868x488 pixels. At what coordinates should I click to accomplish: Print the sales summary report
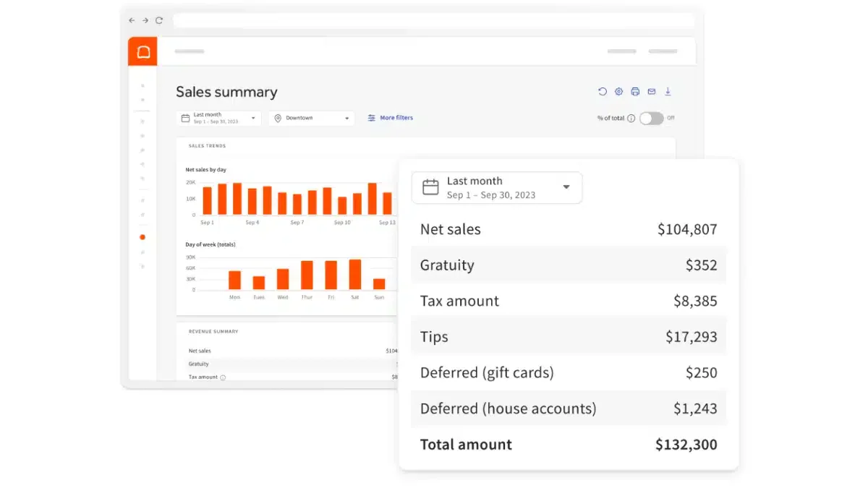(x=635, y=92)
